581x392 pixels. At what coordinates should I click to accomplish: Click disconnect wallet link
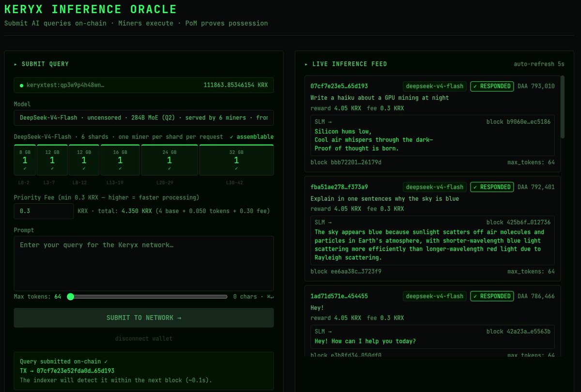click(x=144, y=338)
